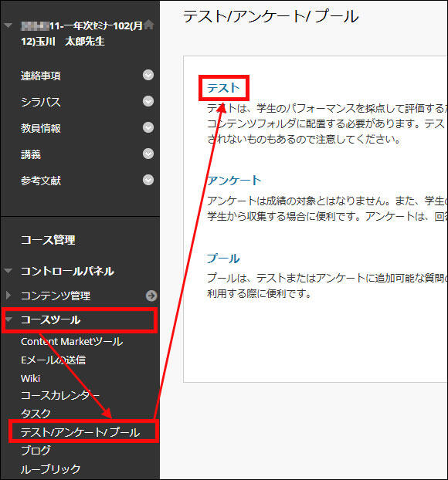The height and width of the screenshot is (480, 448).
Task: Open the シラバス chevron menu icon
Action: [148, 101]
